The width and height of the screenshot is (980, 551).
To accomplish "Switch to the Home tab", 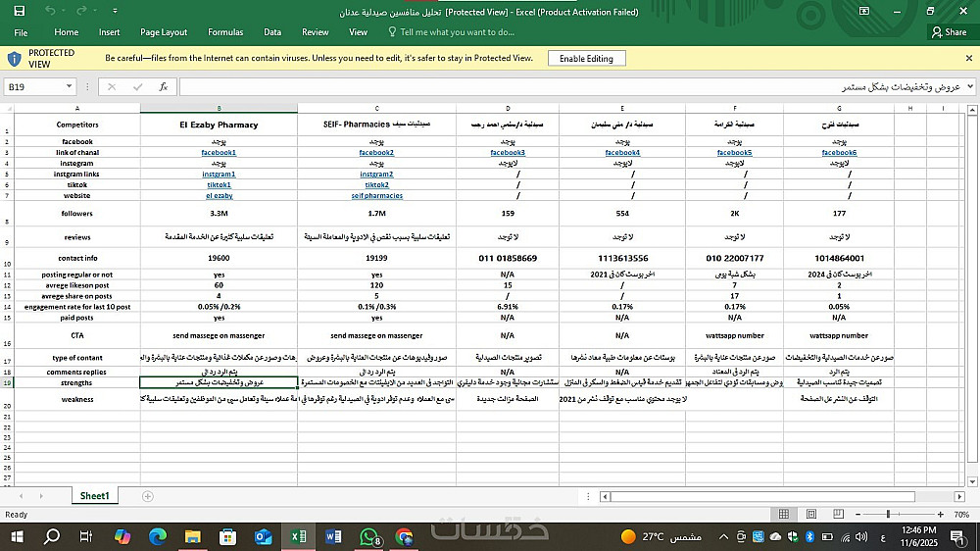I will pyautogui.click(x=67, y=32).
